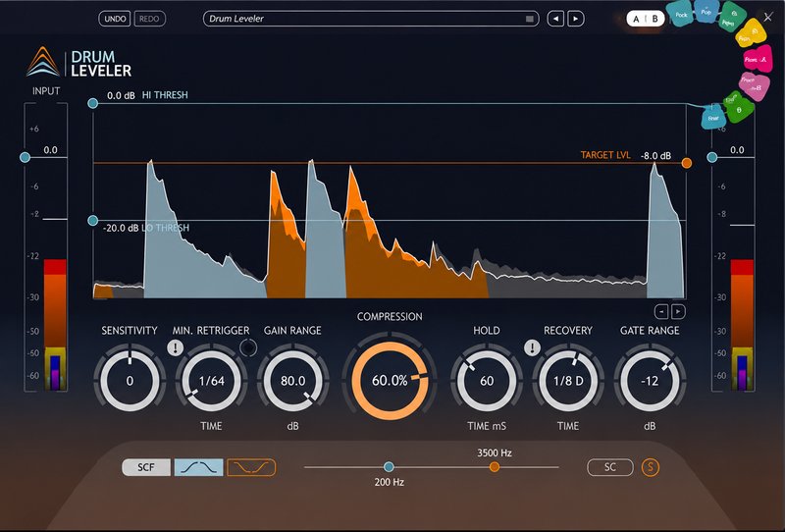
Task: Select the HI THRESH handle
Action: coord(92,103)
